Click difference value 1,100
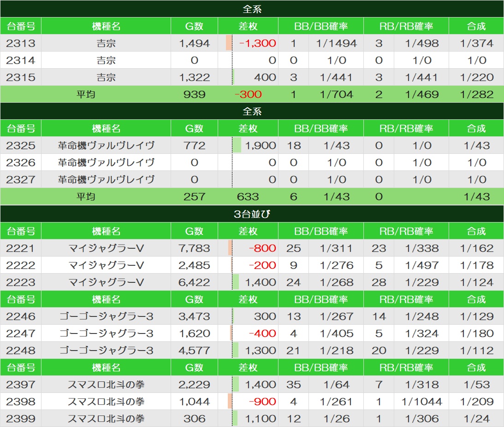Image resolution: width=504 pixels, height=427 pixels. point(261,418)
